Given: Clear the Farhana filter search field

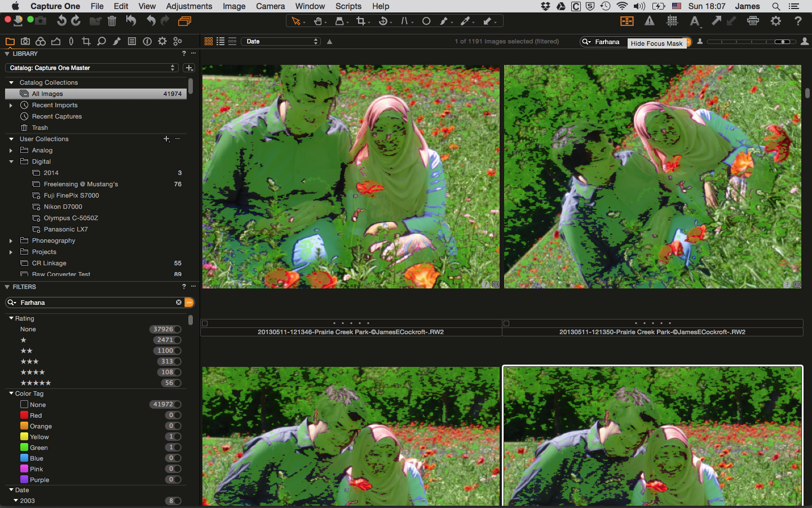Looking at the screenshot, I should (179, 303).
